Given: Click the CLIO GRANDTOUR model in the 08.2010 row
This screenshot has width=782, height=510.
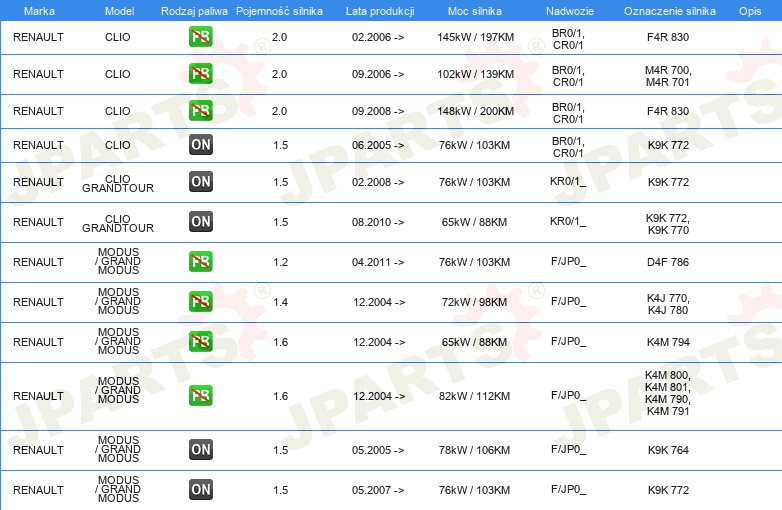Looking at the screenshot, I should pos(118,223).
